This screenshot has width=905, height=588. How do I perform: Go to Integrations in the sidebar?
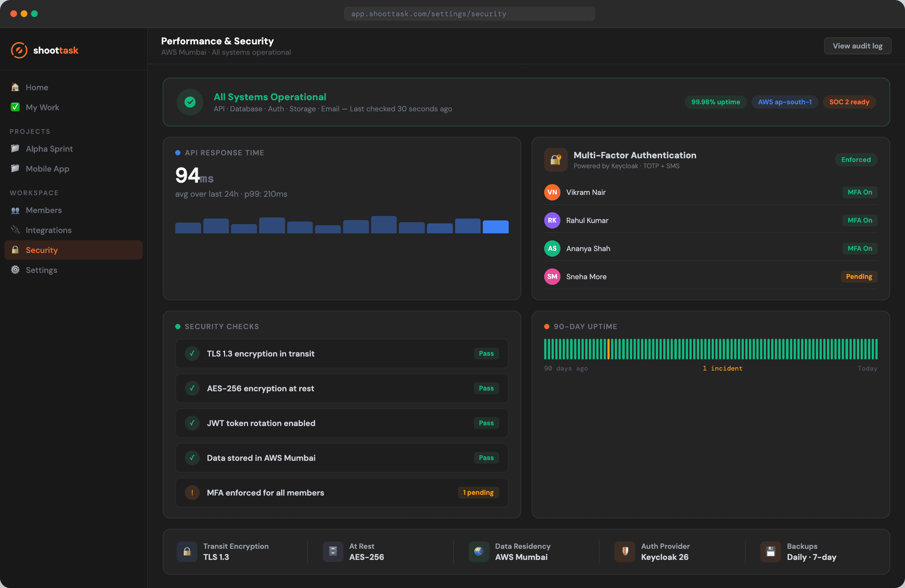[48, 230]
